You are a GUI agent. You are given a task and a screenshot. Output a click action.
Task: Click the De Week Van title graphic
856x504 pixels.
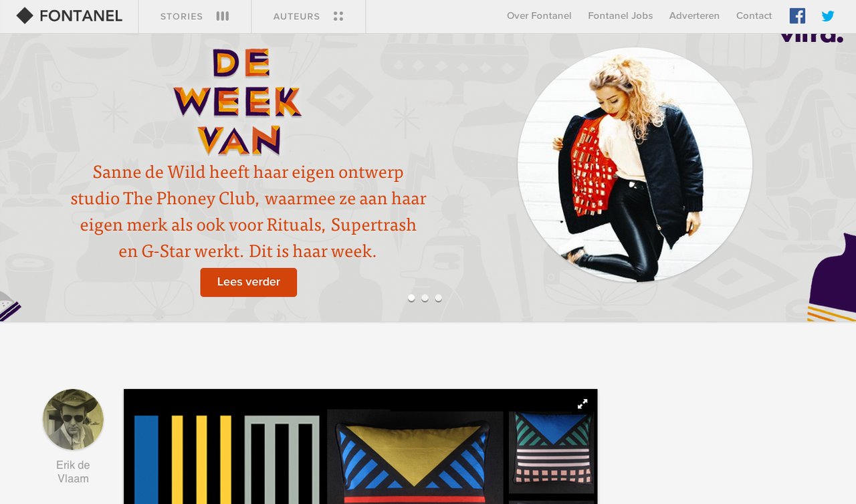pyautogui.click(x=237, y=102)
